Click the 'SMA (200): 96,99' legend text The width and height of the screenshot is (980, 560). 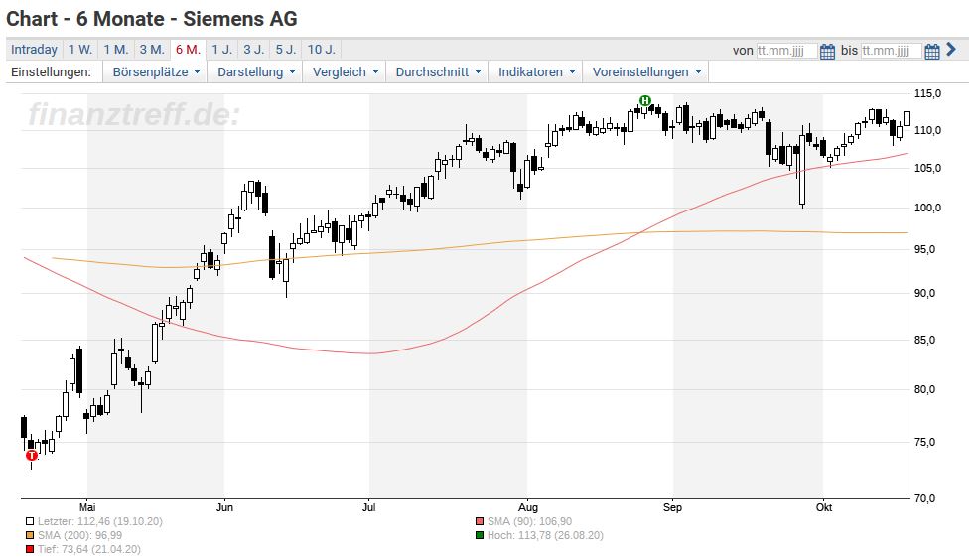[x=80, y=535]
